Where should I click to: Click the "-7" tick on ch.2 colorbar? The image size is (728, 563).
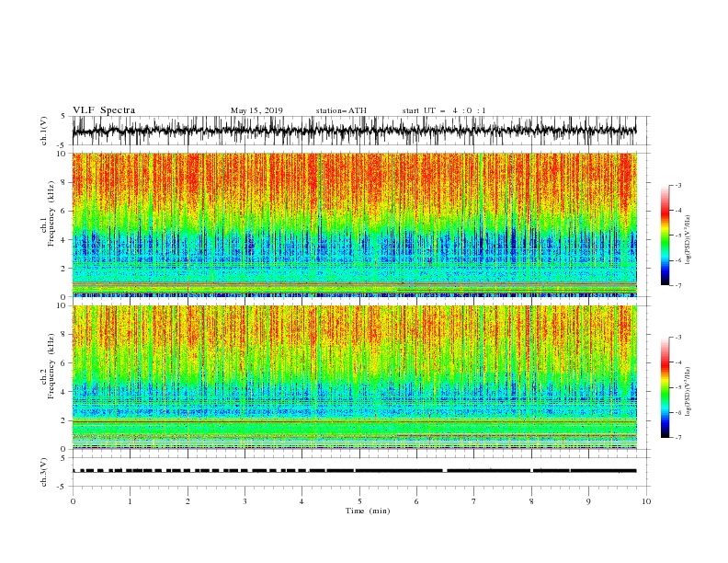[678, 438]
